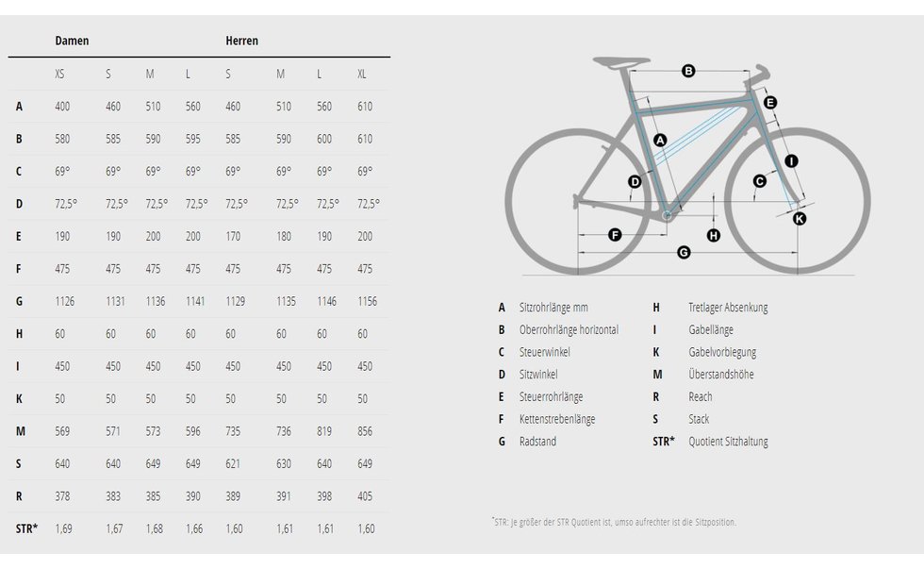
Task: Select the STR* row label in table
Action: [x=26, y=528]
